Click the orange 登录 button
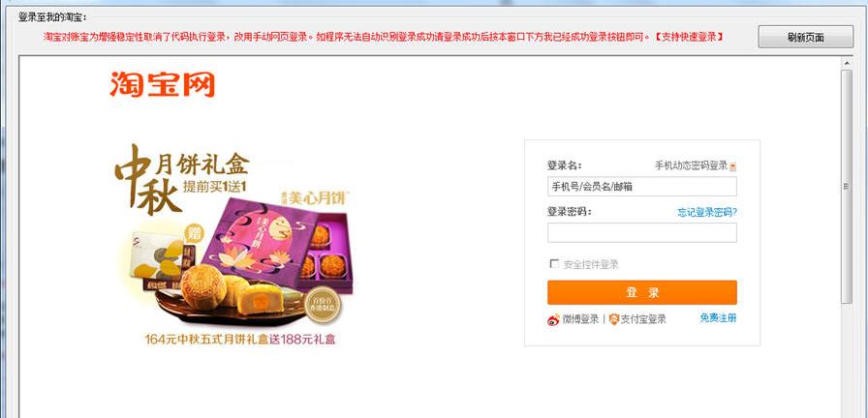 pos(642,292)
